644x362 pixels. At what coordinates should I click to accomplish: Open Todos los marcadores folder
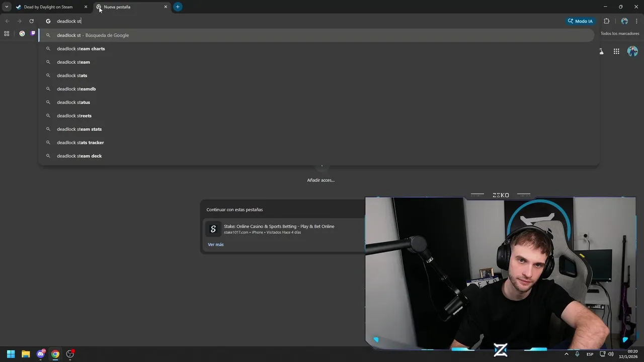(620, 34)
